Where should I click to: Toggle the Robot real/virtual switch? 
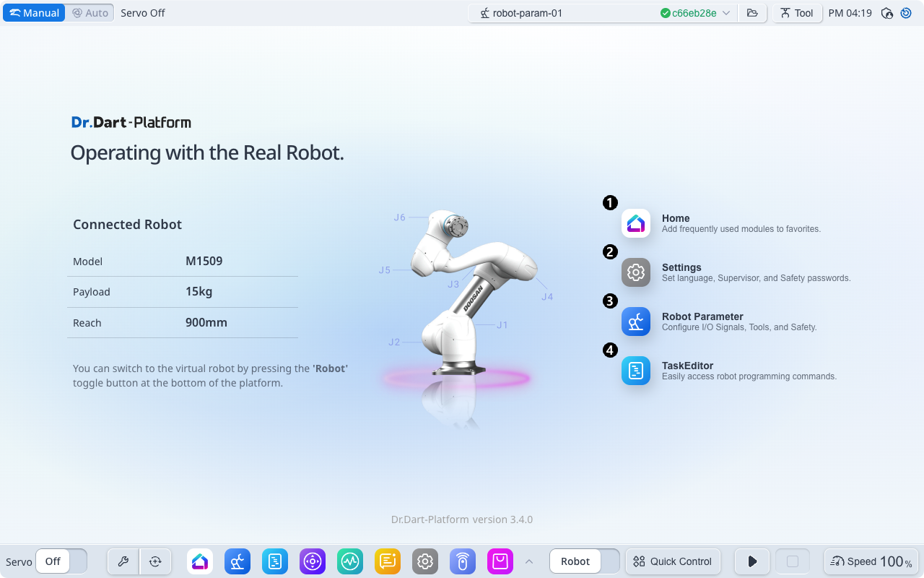(584, 561)
